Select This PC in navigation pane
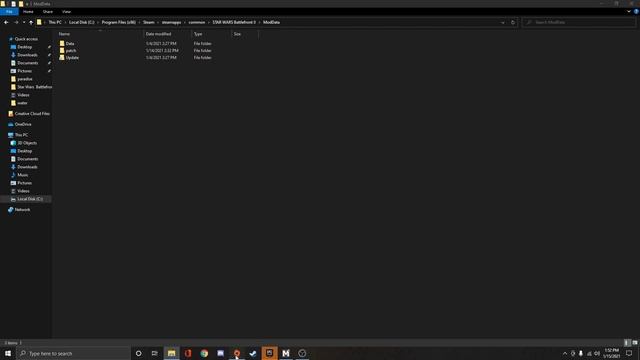The height and width of the screenshot is (360, 640). pos(21,135)
